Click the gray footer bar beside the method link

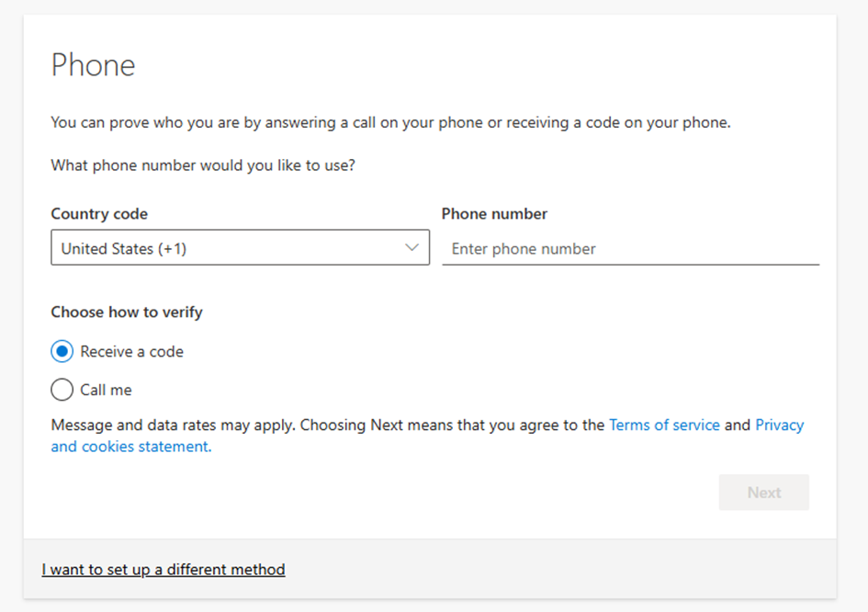point(569,570)
